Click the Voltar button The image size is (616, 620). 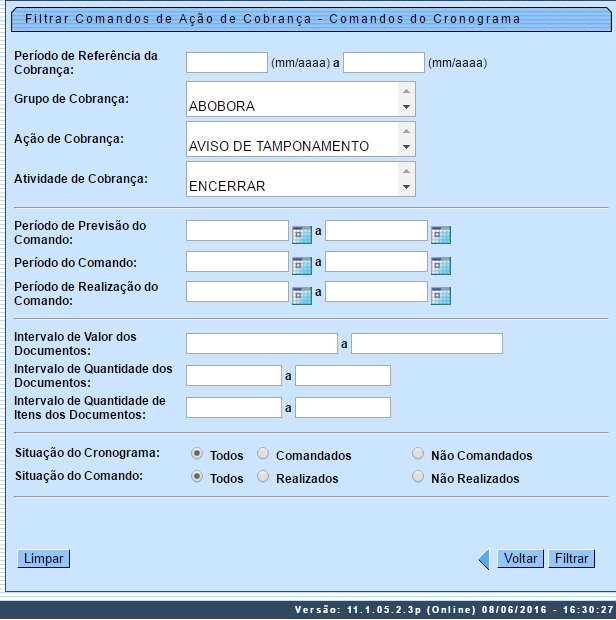520,559
